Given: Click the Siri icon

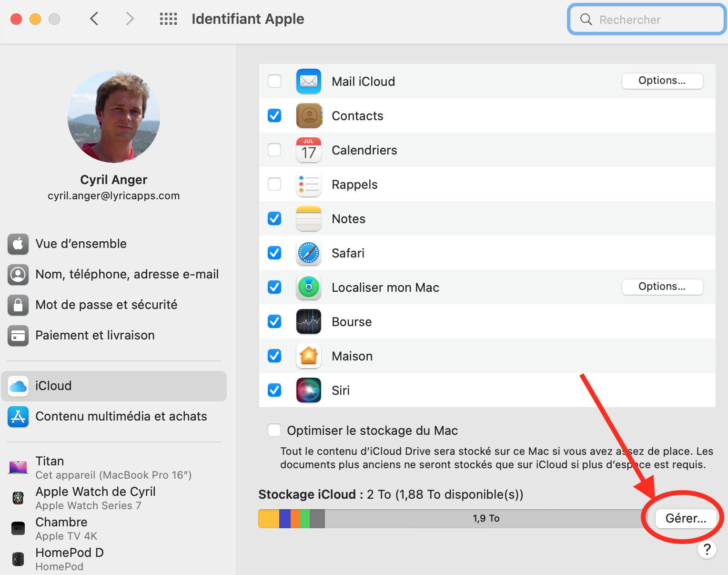Looking at the screenshot, I should coord(309,390).
